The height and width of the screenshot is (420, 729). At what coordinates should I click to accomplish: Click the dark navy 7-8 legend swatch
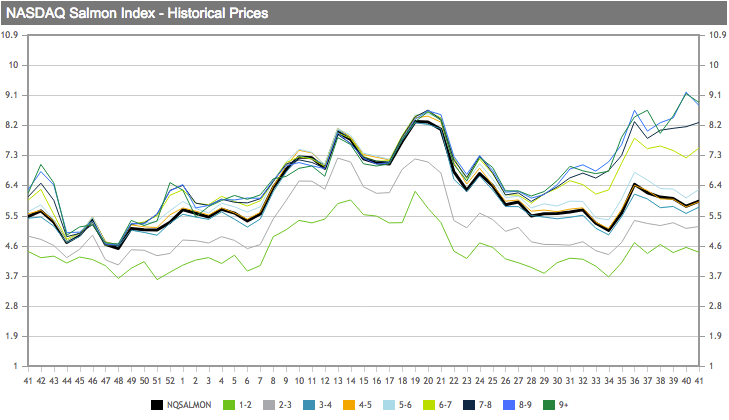[469, 405]
